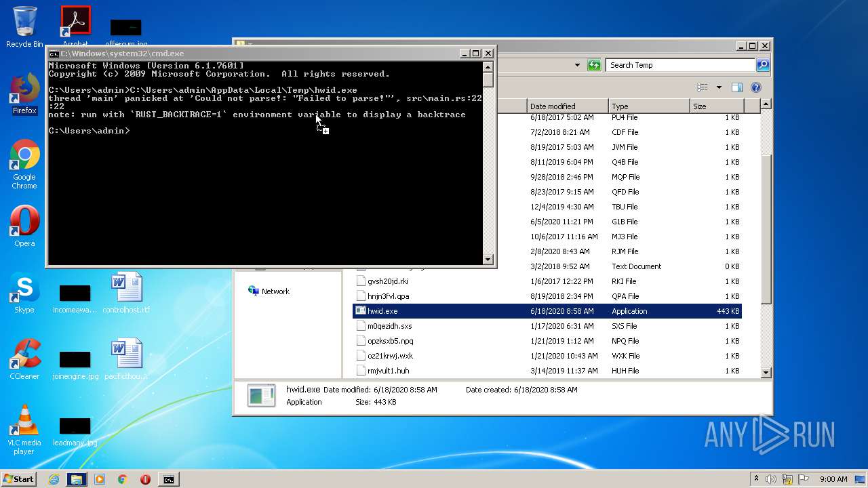Select the pacifichou document on desktop

(x=126, y=359)
